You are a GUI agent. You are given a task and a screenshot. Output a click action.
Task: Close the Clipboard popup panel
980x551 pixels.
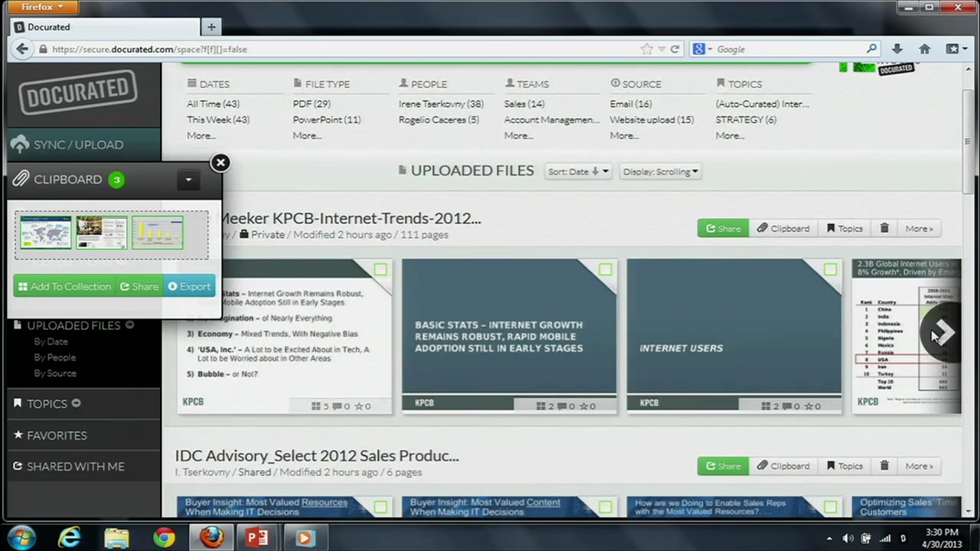pyautogui.click(x=220, y=162)
